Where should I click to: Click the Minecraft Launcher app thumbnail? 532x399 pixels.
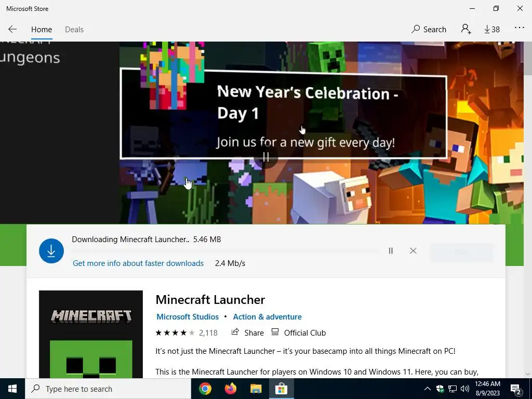click(91, 334)
